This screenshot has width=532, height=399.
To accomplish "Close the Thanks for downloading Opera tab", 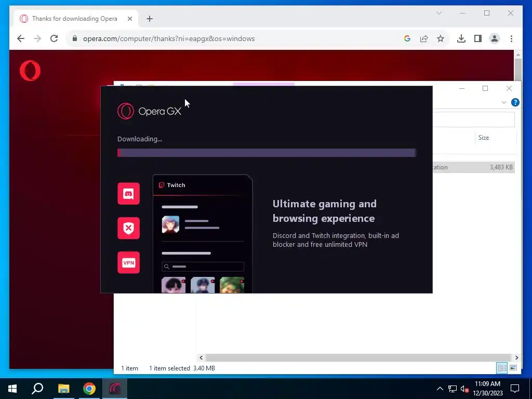I will pos(129,19).
